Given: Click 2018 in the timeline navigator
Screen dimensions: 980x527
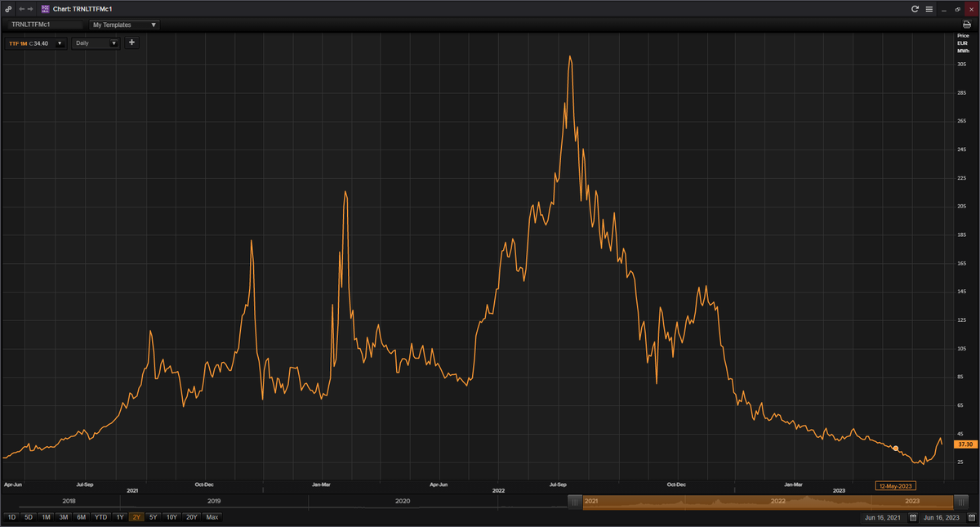Looking at the screenshot, I should (69, 501).
